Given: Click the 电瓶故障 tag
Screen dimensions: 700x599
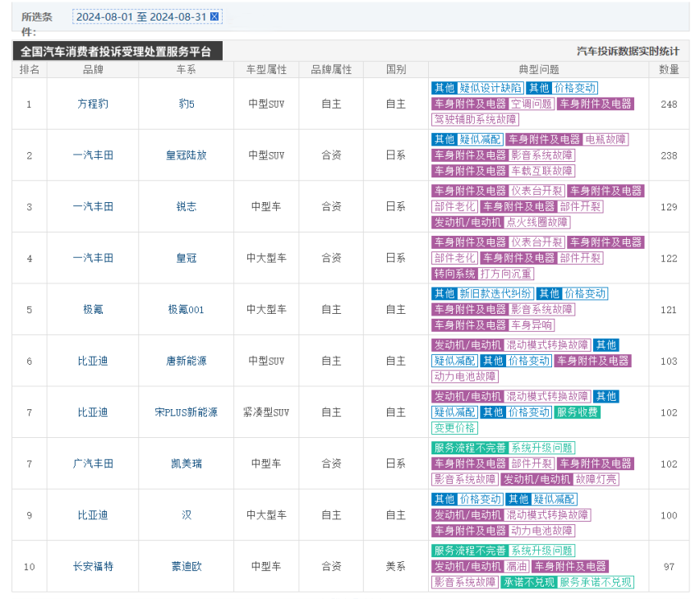Looking at the screenshot, I should click(606, 139).
